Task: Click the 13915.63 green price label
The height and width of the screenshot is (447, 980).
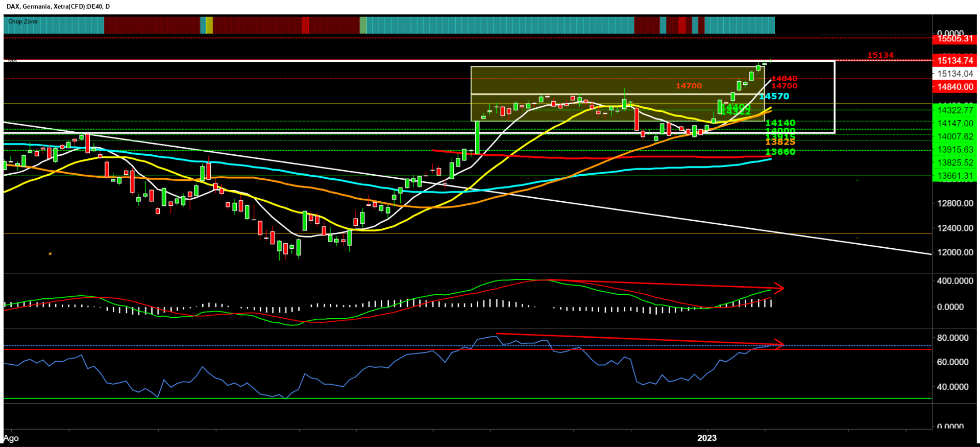Action: (954, 150)
